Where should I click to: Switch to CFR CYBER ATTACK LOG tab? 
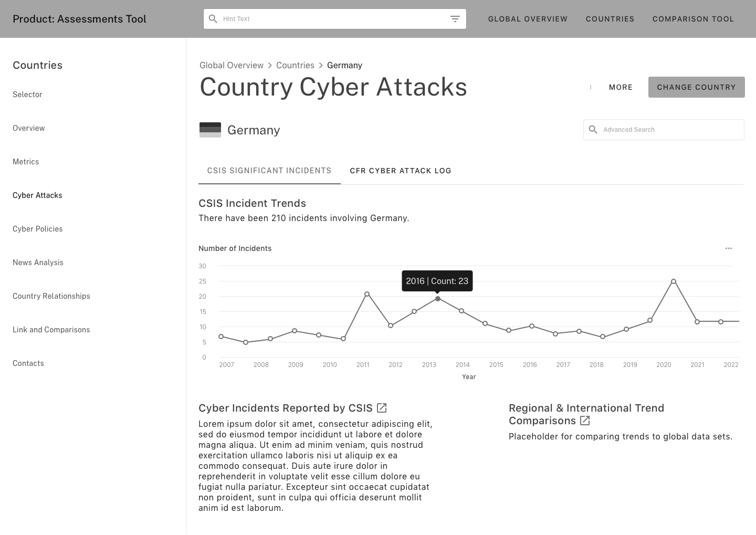coord(401,171)
